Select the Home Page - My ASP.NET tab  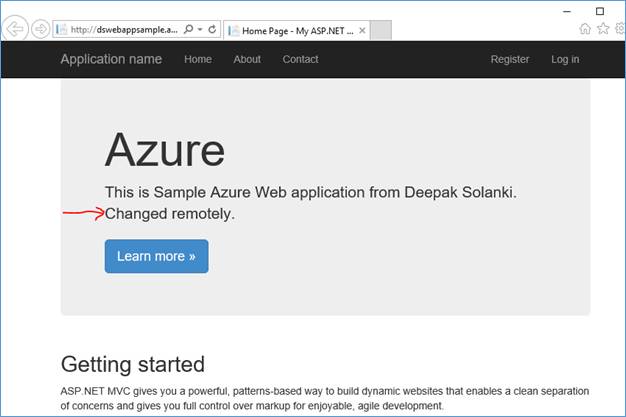click(x=292, y=30)
